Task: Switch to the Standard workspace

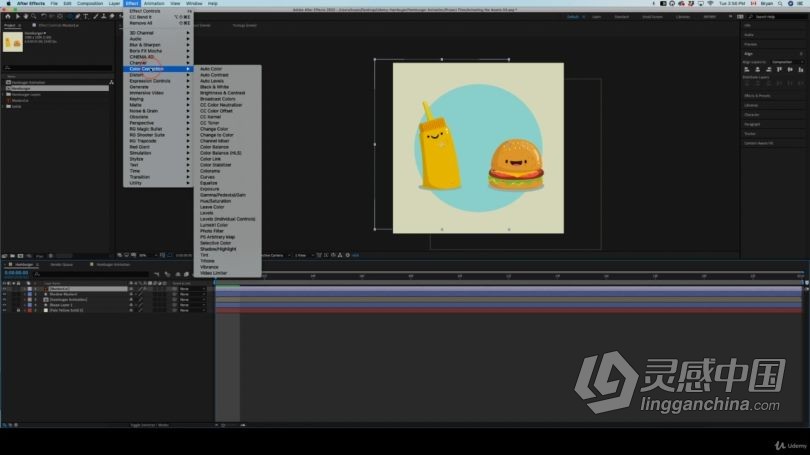Action: pos(621,17)
